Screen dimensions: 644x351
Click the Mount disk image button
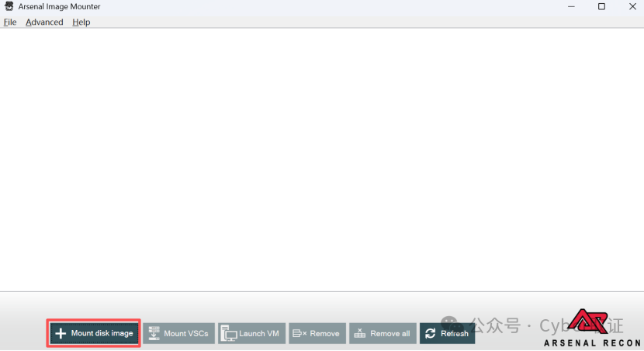click(x=94, y=333)
